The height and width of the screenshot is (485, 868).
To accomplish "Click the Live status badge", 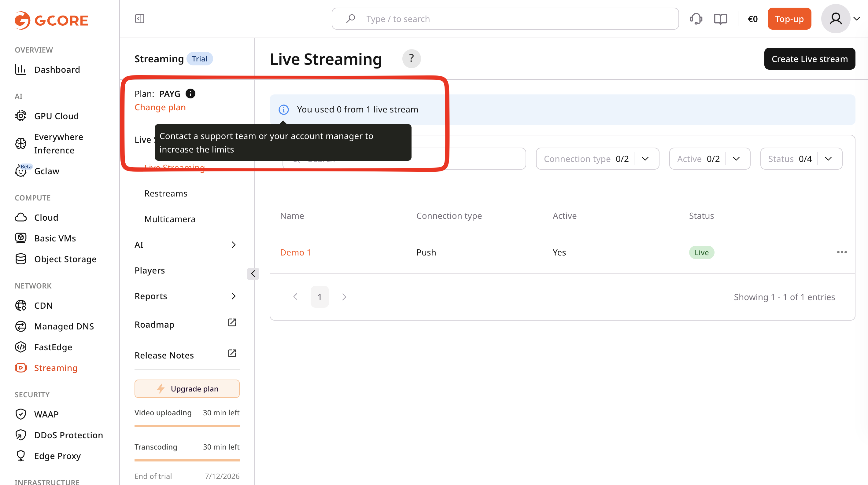I will tap(702, 252).
